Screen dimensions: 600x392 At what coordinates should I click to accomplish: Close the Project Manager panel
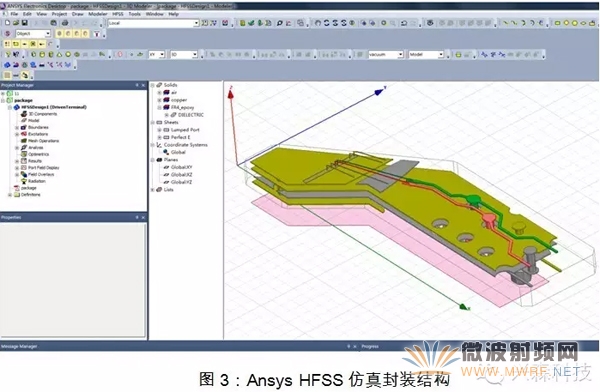click(x=143, y=85)
